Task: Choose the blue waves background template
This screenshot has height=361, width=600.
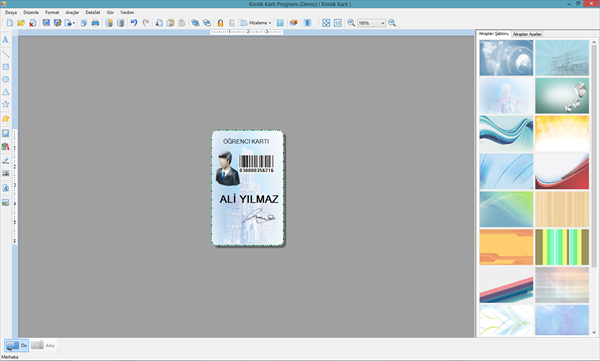Action: [506, 134]
